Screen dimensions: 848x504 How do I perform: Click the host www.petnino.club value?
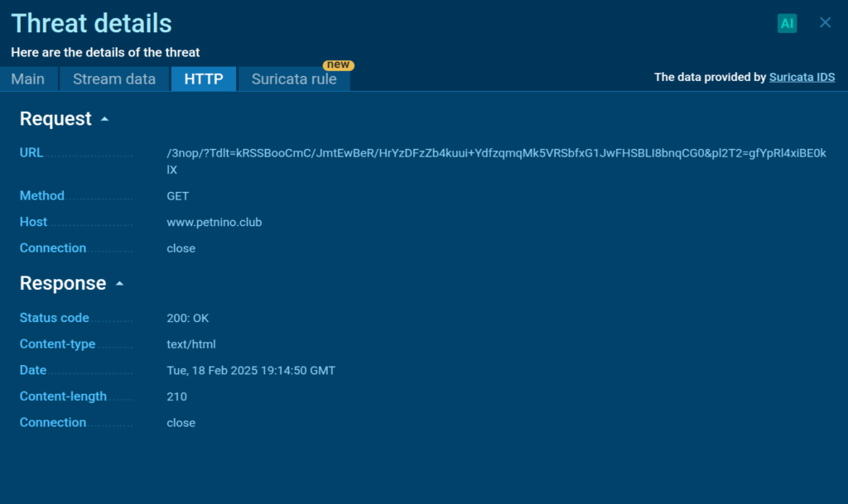(x=214, y=222)
